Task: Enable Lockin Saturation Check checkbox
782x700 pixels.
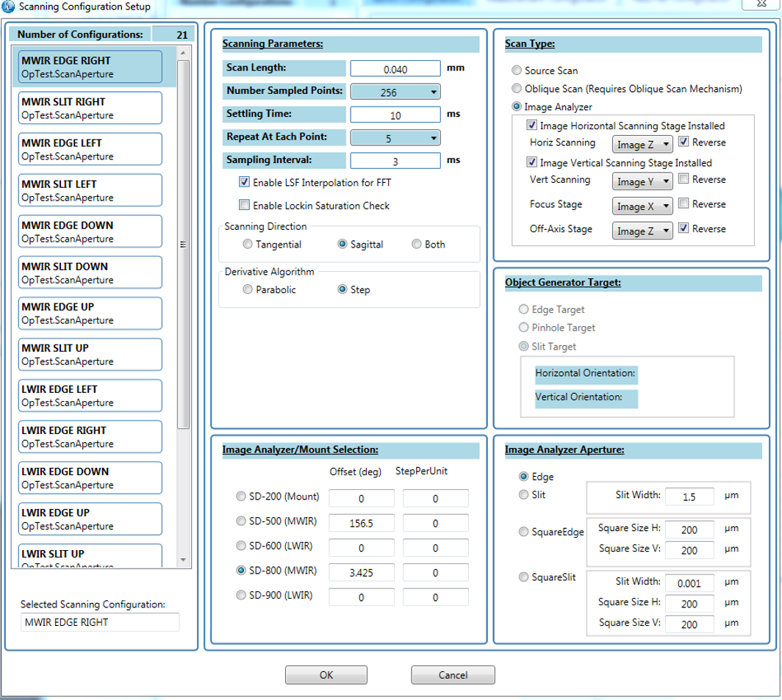Action: pos(245,206)
